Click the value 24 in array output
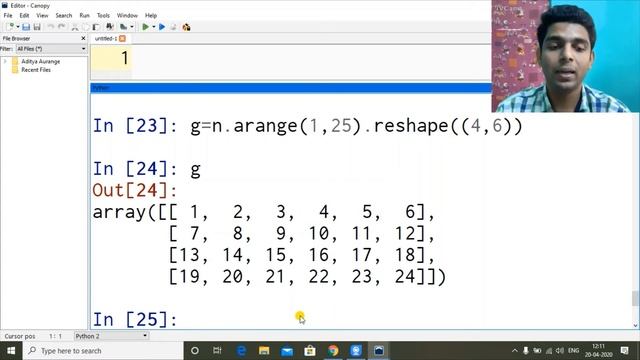The width and height of the screenshot is (640, 360). tap(405, 276)
